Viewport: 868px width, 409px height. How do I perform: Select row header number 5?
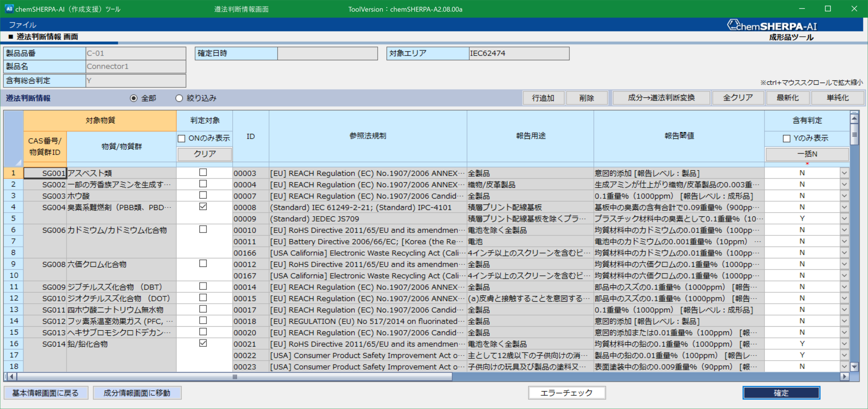[x=14, y=219]
